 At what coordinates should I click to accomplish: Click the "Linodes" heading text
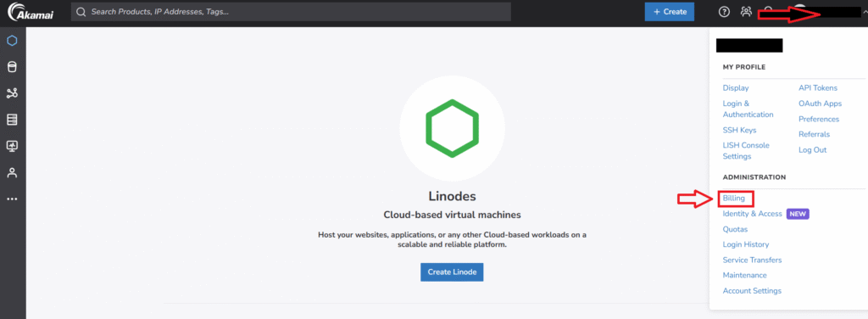pos(453,196)
